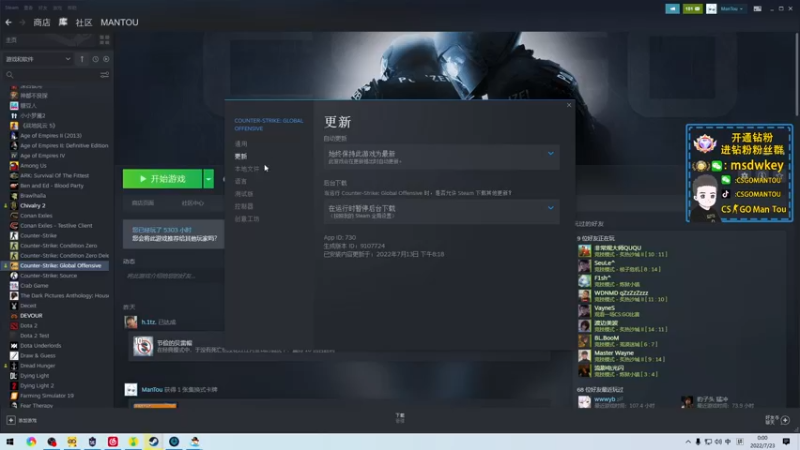Open ManTou activity entry link

(x=152, y=390)
